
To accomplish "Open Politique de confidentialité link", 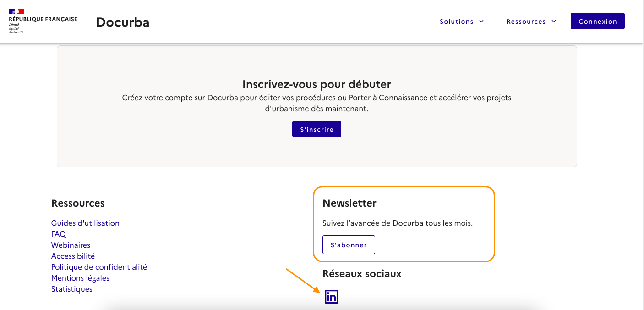I will 99,267.
